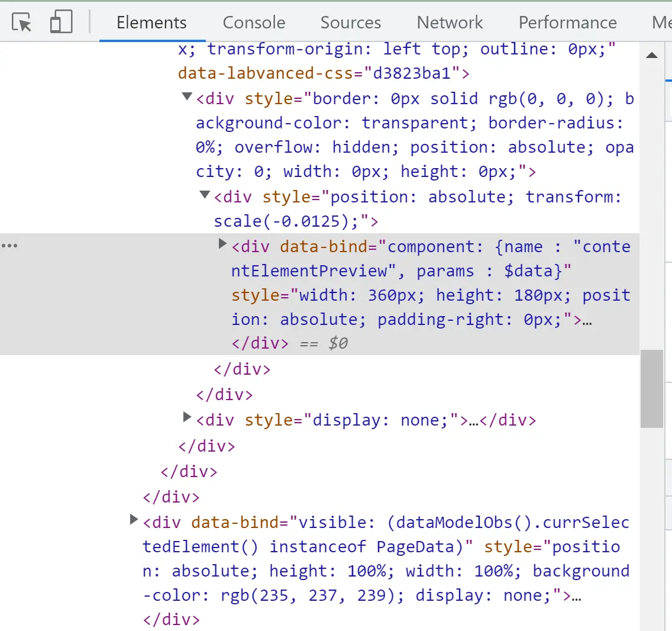Open the Sources tab
Screen dimensions: 672x631
(350, 22)
